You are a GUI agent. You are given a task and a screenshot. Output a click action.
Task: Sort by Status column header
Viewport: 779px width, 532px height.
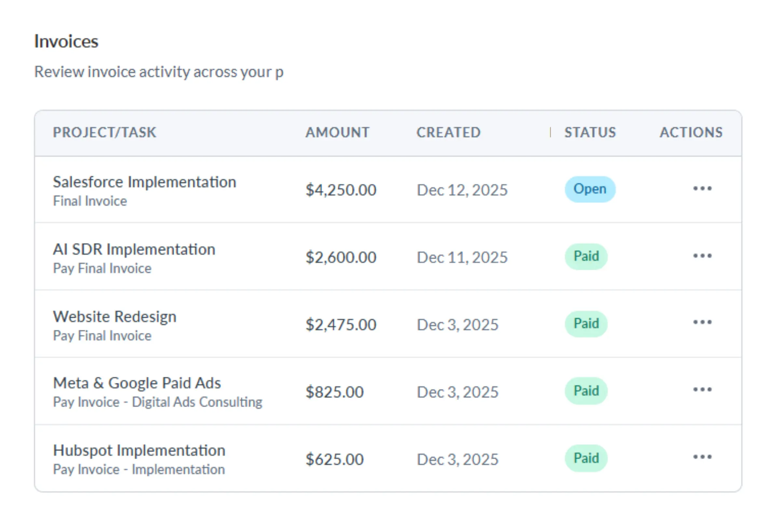(x=590, y=132)
